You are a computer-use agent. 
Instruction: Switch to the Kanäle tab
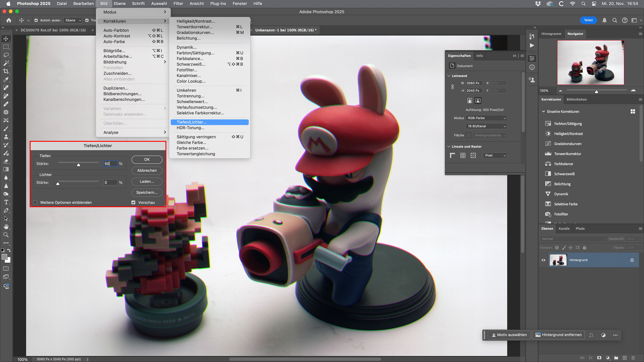pyautogui.click(x=564, y=228)
